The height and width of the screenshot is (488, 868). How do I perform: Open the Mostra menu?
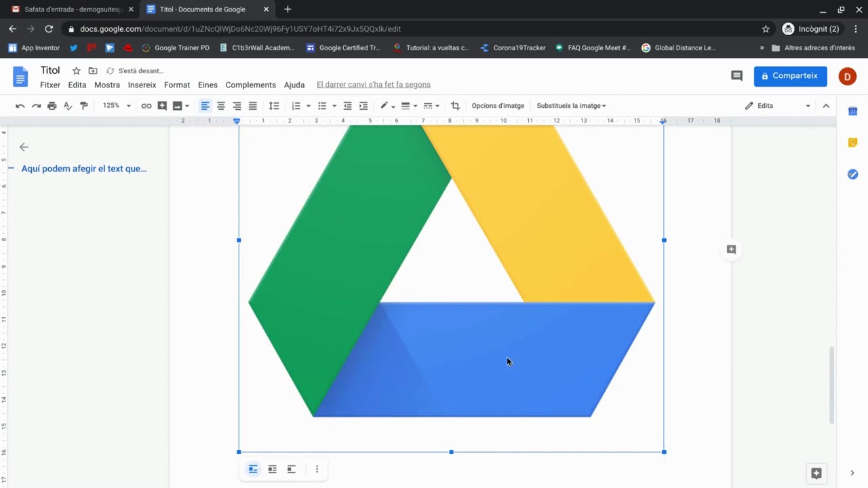tap(107, 85)
